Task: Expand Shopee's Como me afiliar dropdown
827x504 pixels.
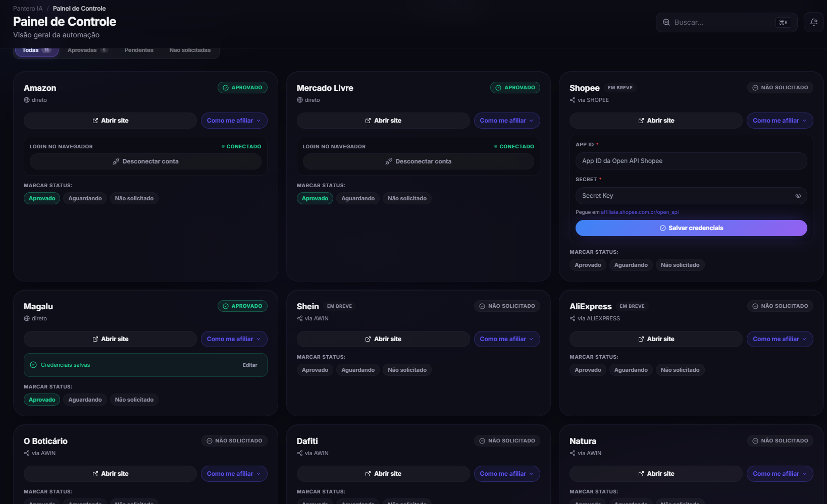Action: pos(780,121)
